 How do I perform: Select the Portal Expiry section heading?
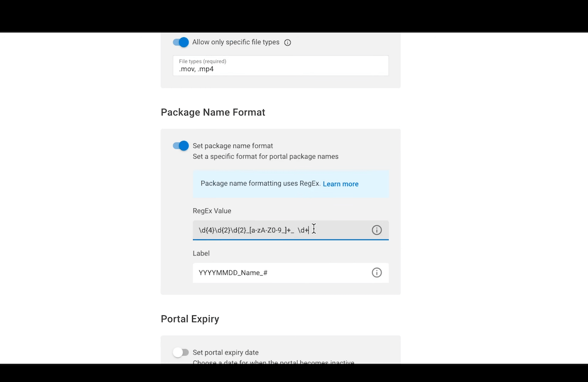190,319
